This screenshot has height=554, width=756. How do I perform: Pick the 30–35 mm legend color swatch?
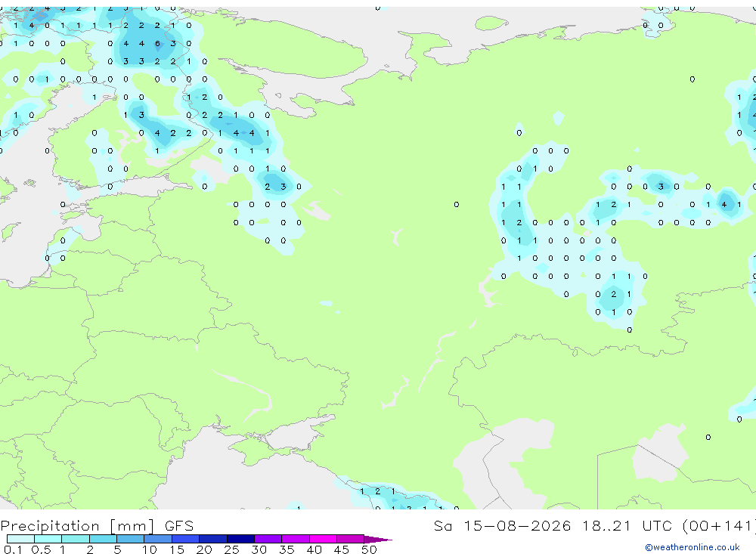click(x=268, y=539)
